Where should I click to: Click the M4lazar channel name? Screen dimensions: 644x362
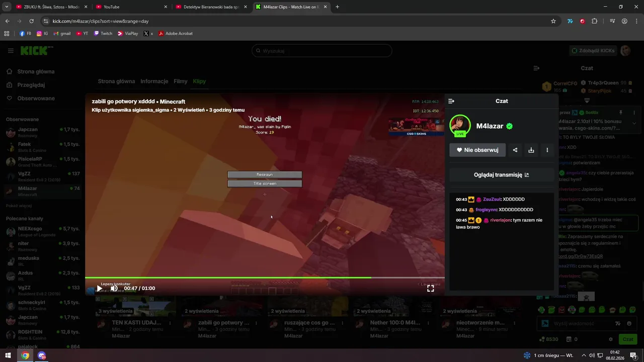click(490, 126)
